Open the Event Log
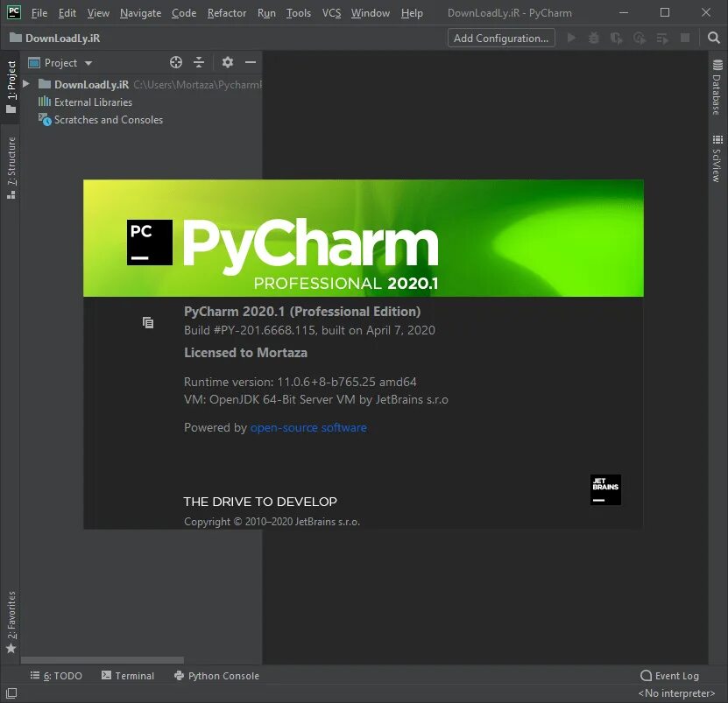The height and width of the screenshot is (703, 728). click(669, 676)
